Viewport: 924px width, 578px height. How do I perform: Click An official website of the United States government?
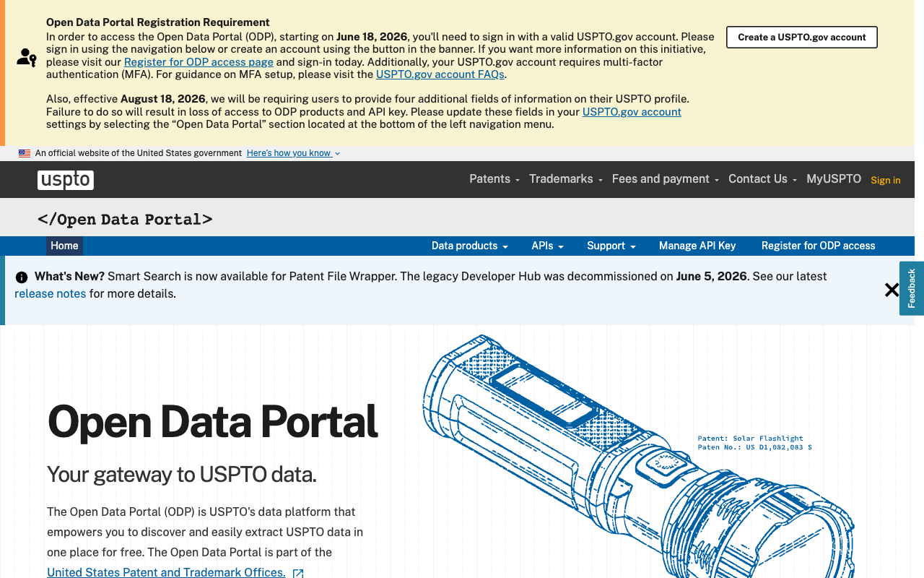[139, 153]
